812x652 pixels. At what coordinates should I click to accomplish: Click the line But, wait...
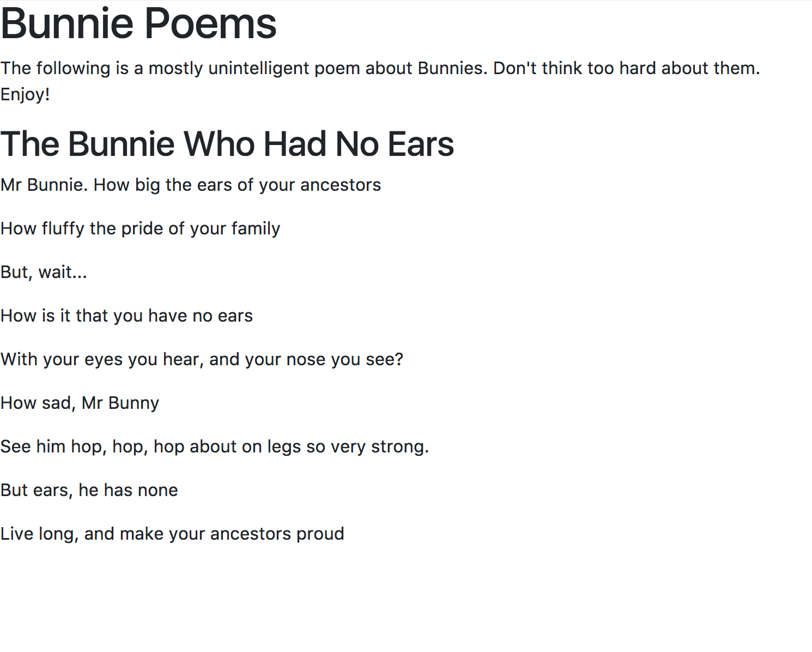[44, 272]
